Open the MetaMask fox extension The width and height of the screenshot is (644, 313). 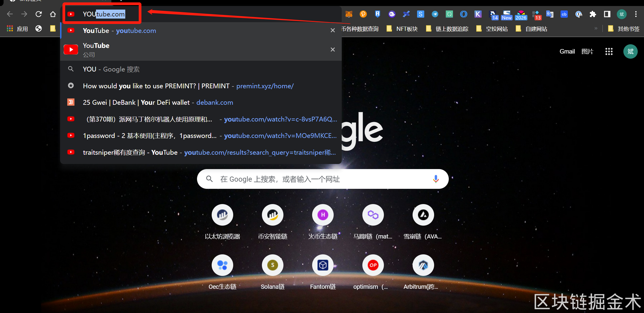pos(349,14)
